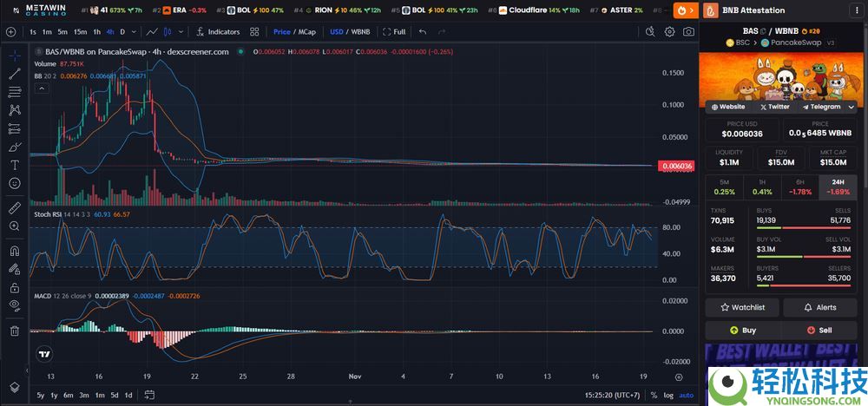Toggle magnet mode for drawings

[x=15, y=251]
